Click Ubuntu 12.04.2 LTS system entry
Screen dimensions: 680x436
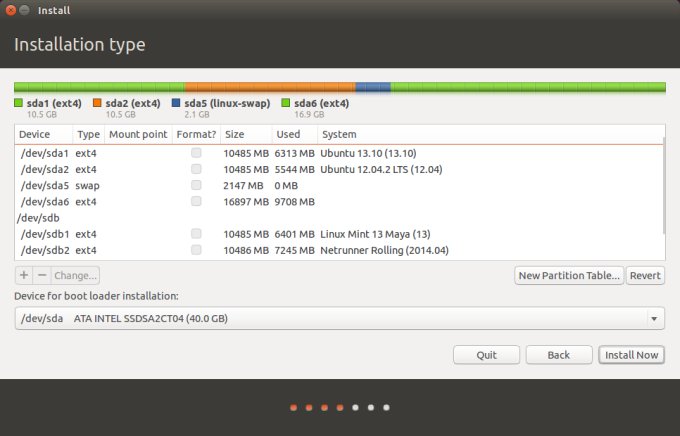pyautogui.click(x=381, y=169)
